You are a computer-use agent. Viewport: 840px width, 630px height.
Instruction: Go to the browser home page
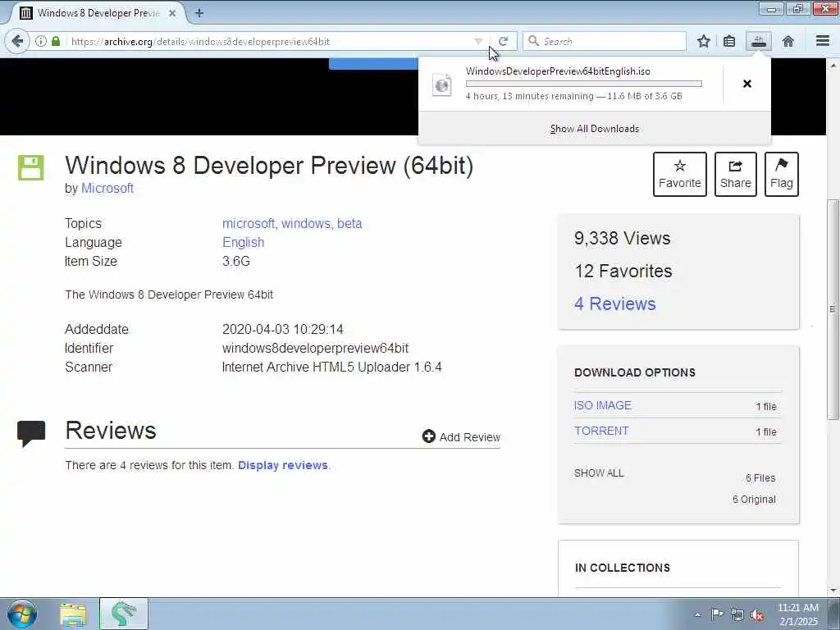[787, 41]
